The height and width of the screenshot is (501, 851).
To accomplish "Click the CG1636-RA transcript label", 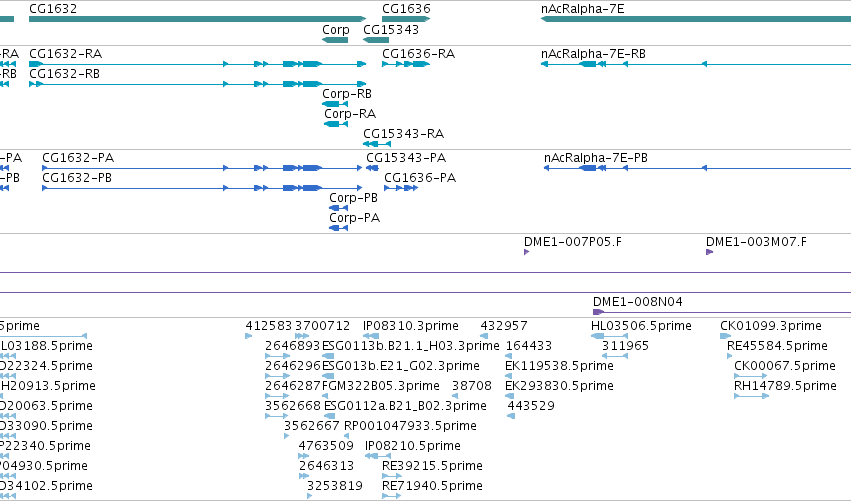I will (x=418, y=54).
